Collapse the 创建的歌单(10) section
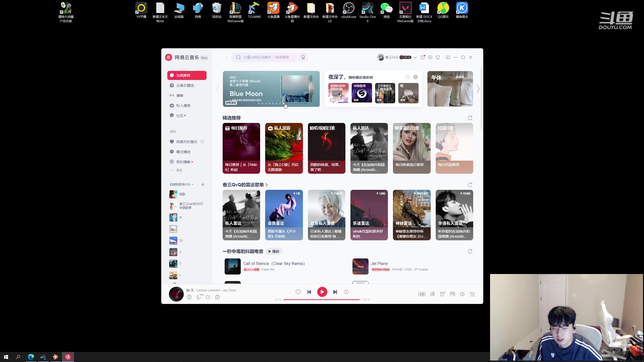Viewport: 644px width, 362px height. click(182, 185)
